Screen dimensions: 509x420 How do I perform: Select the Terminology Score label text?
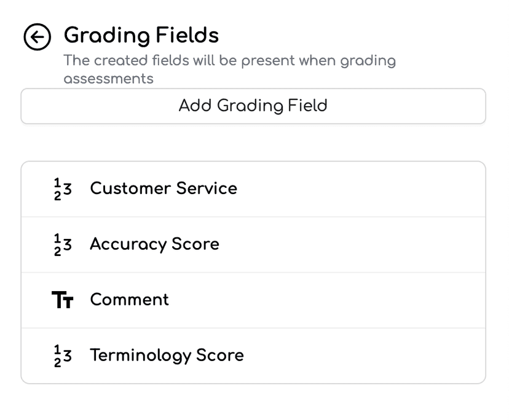(x=167, y=356)
